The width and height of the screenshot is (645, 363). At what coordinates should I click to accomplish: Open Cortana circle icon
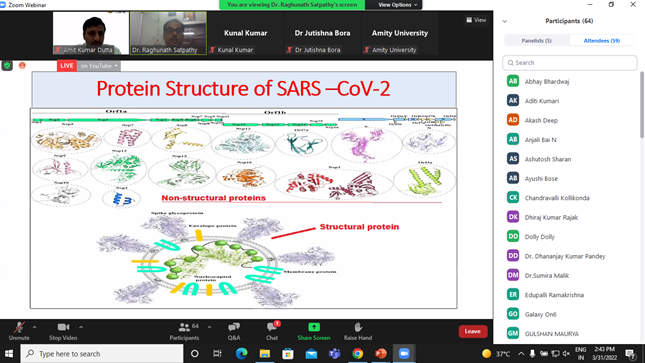(x=195, y=354)
